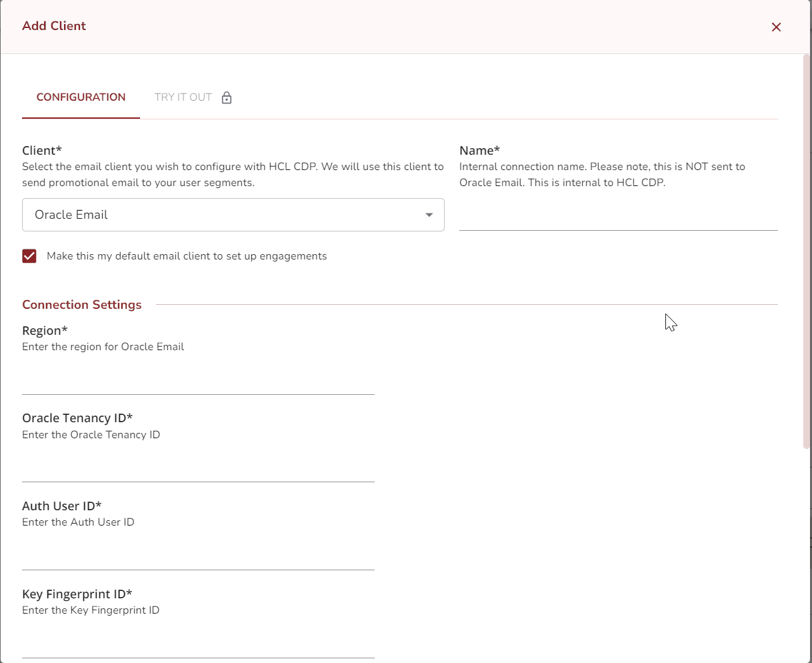Switch to the Configuration tab
The height and width of the screenshot is (663, 812).
coord(81,97)
